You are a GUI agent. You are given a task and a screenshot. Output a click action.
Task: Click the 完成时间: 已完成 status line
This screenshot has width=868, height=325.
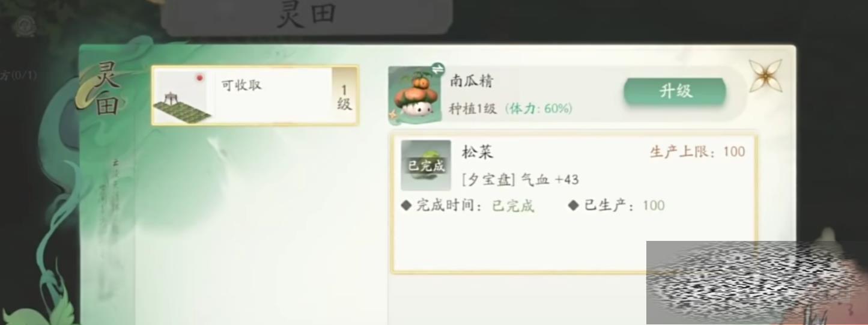(x=468, y=206)
